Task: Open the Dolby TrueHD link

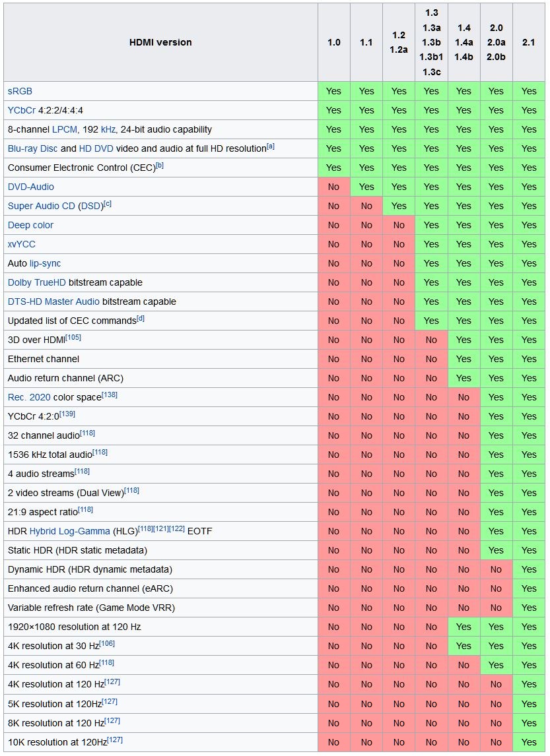Action: point(37,282)
